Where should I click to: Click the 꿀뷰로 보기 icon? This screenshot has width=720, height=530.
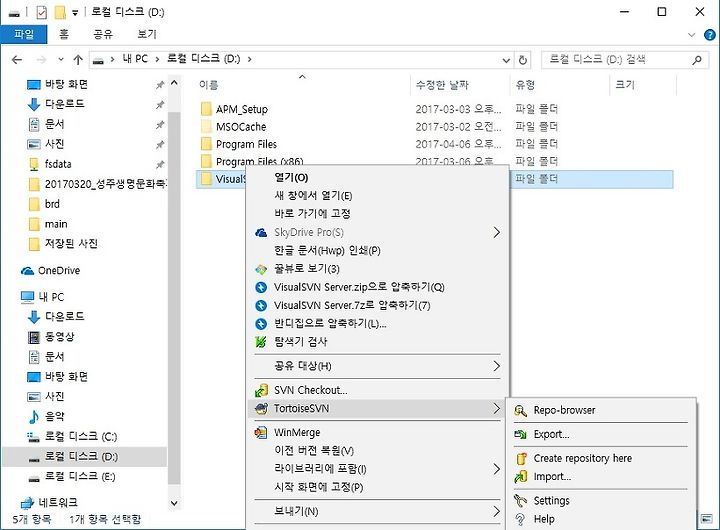point(261,269)
